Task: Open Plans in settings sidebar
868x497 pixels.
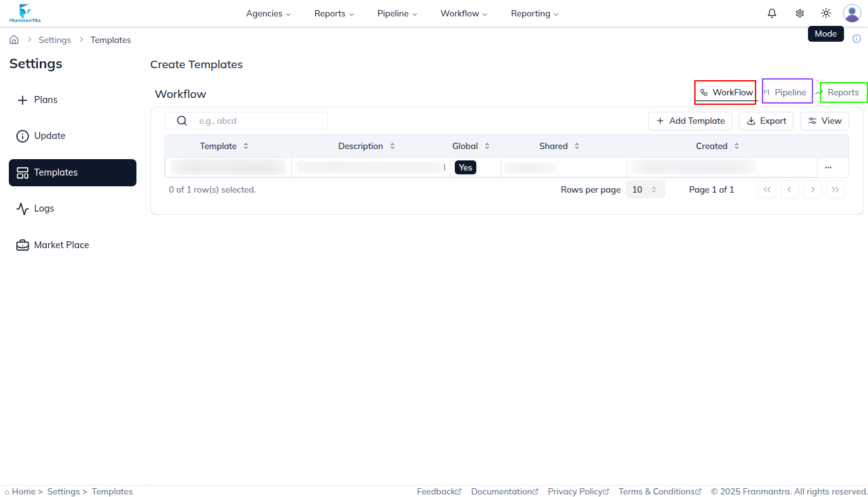Action: (73, 100)
